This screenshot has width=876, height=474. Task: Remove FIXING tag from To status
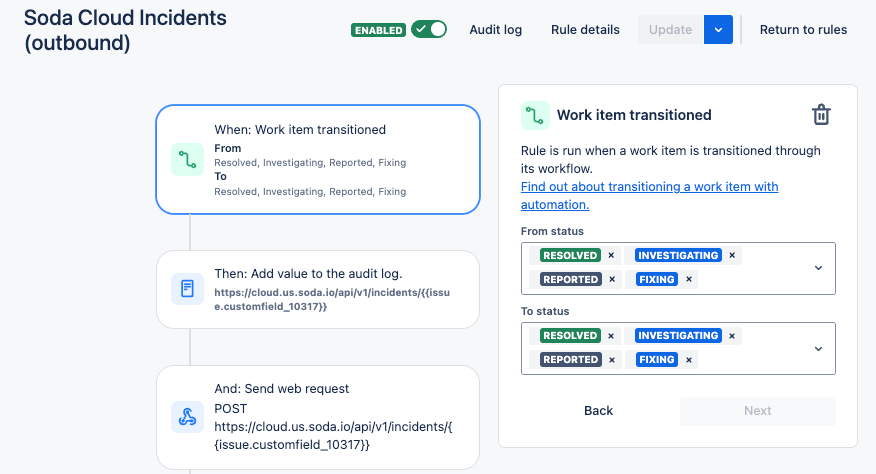pyautogui.click(x=689, y=360)
